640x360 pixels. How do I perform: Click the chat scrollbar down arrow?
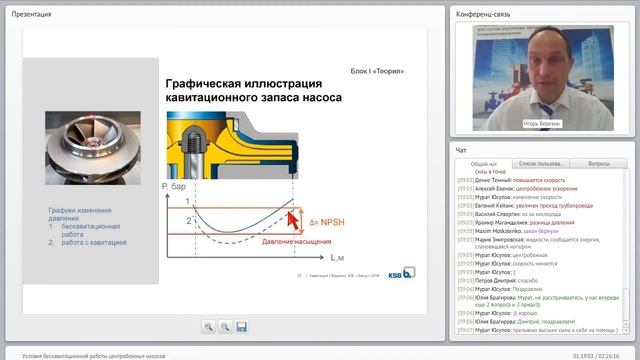(627, 331)
